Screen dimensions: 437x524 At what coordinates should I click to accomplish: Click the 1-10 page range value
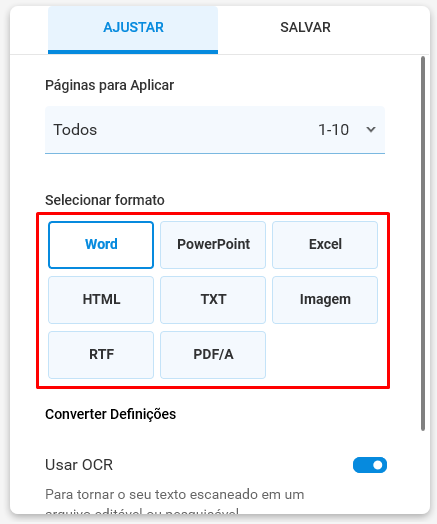coord(333,130)
